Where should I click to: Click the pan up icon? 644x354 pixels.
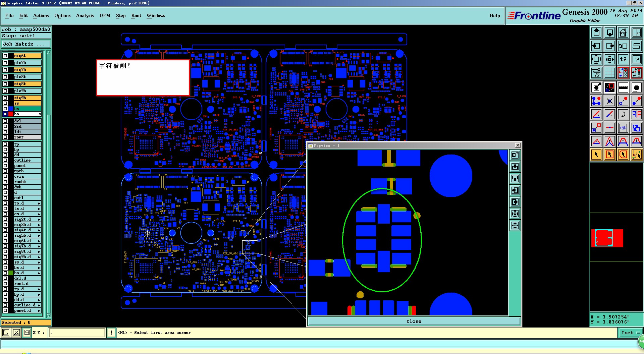(x=596, y=33)
